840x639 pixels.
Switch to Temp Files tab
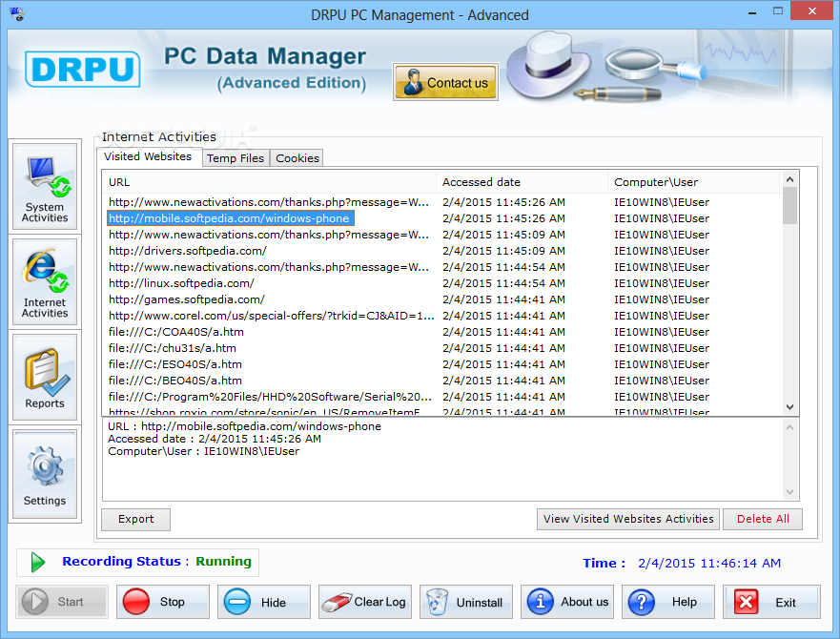236,158
